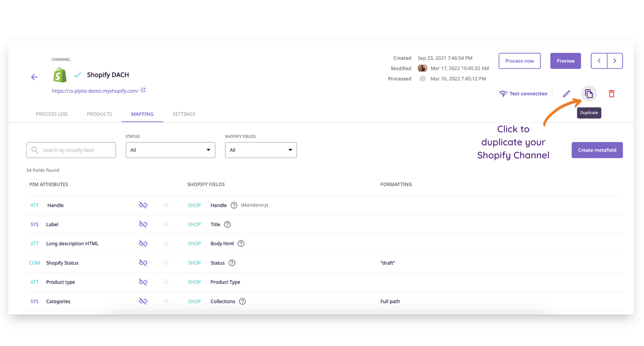Click the Product Type Shopify field
The width and height of the screenshot is (644, 346).
coord(225,282)
